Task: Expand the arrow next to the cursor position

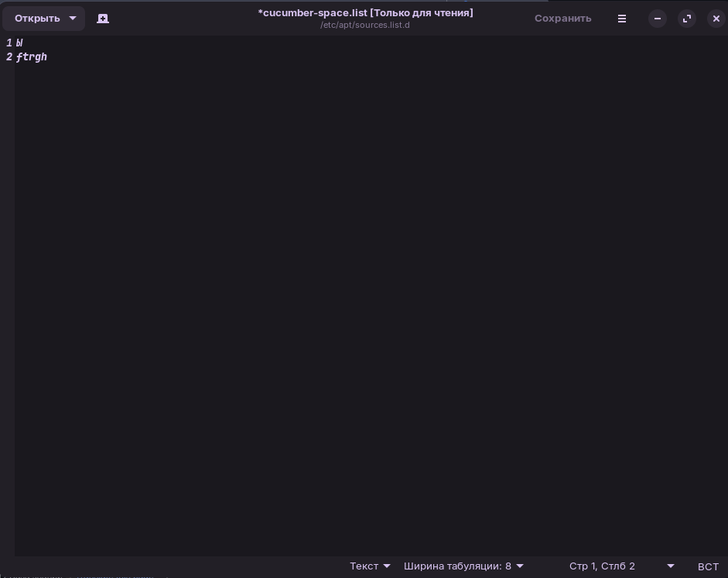Action: pyautogui.click(x=671, y=566)
